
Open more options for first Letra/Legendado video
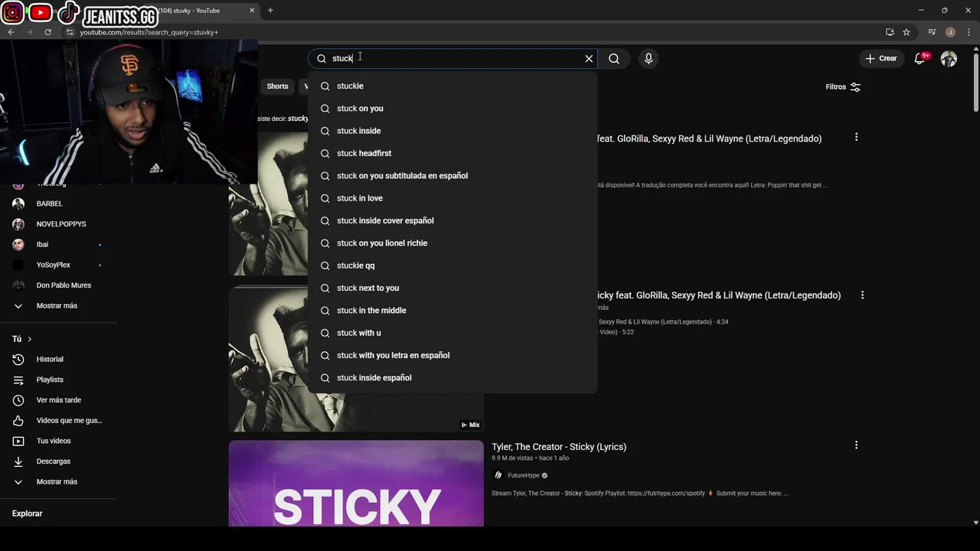click(856, 137)
